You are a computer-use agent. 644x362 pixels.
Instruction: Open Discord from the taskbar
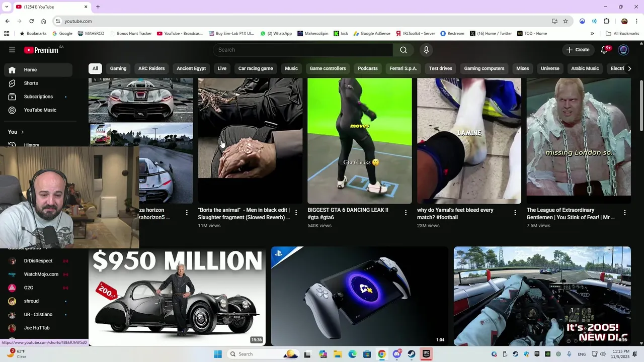[397, 354]
